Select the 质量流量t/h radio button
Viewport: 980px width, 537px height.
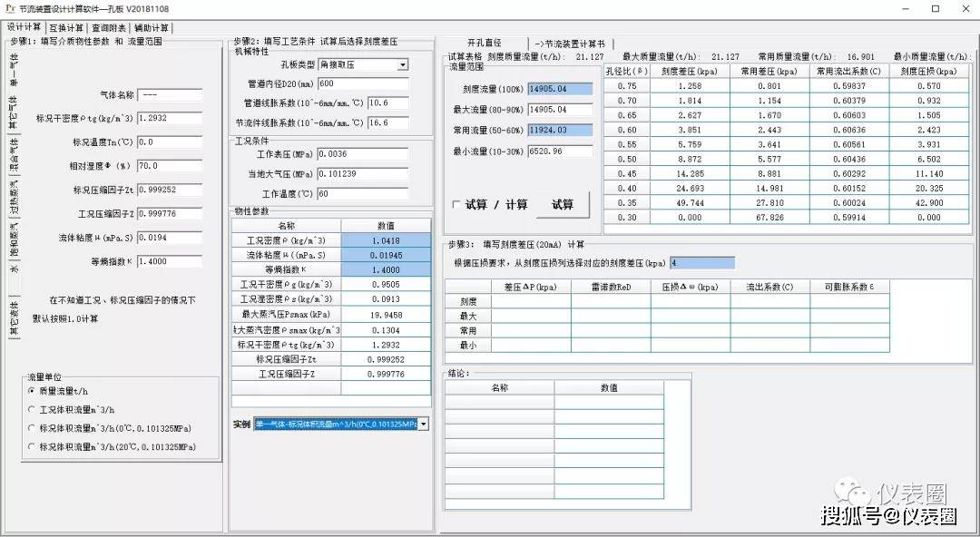pos(31,391)
